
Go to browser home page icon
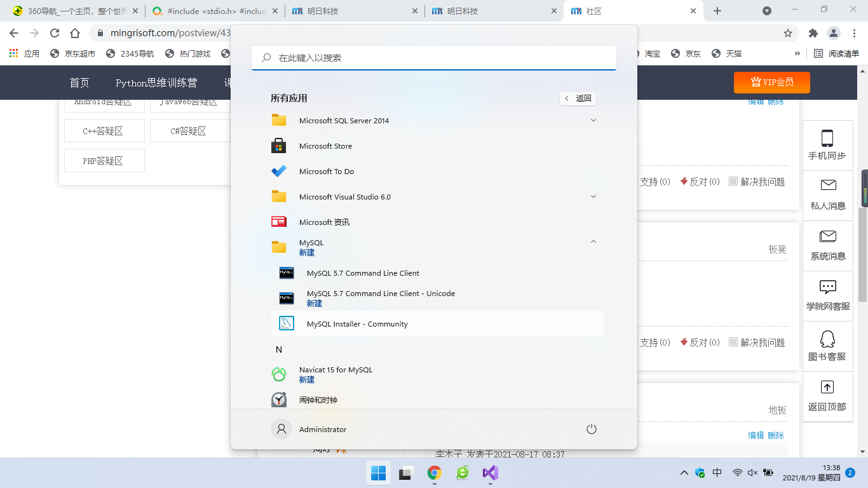tap(75, 33)
